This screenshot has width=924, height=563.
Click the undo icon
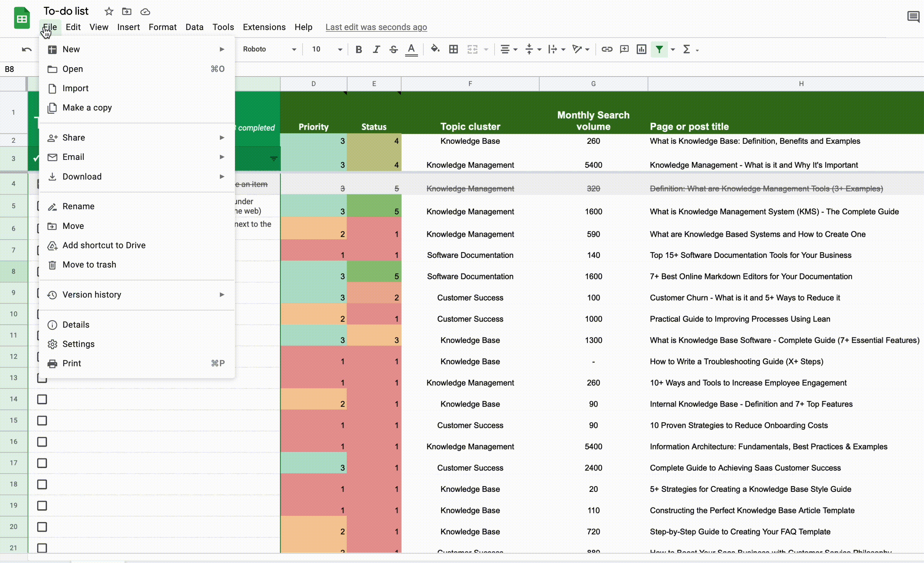[26, 49]
